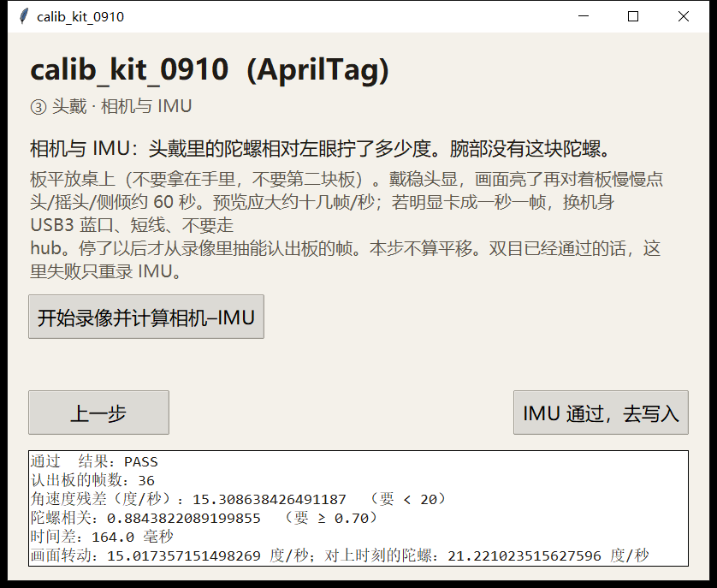717x588 pixels.
Task: Click the calib_kit_0910 (AprilTag) heading
Action: [210, 69]
